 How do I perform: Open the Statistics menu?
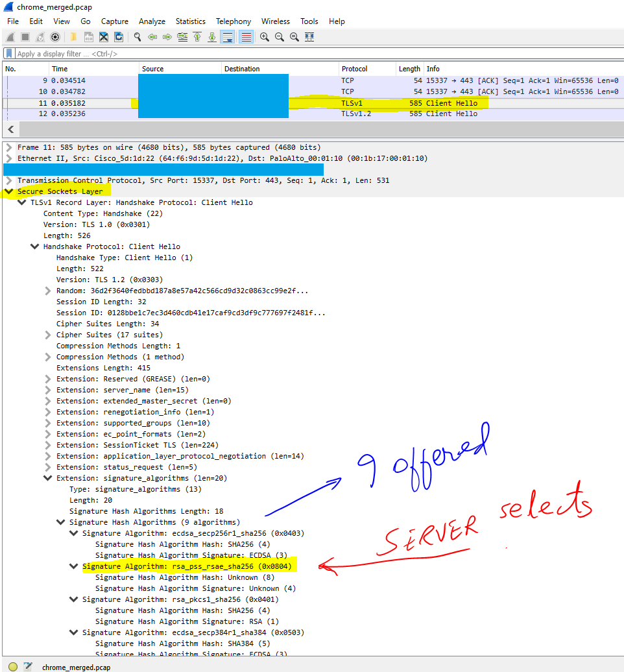pyautogui.click(x=190, y=21)
